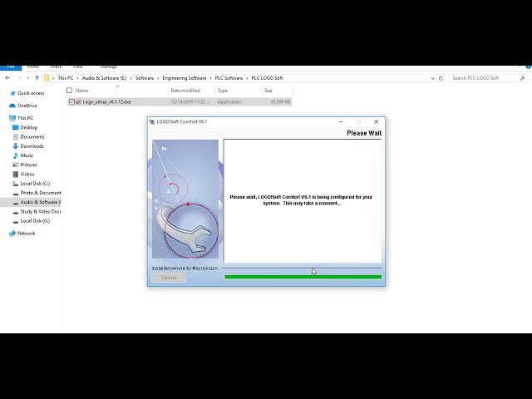Screen dimensions: 532x399
Task: Select Software in the address breadcrumb
Action: tap(145, 78)
